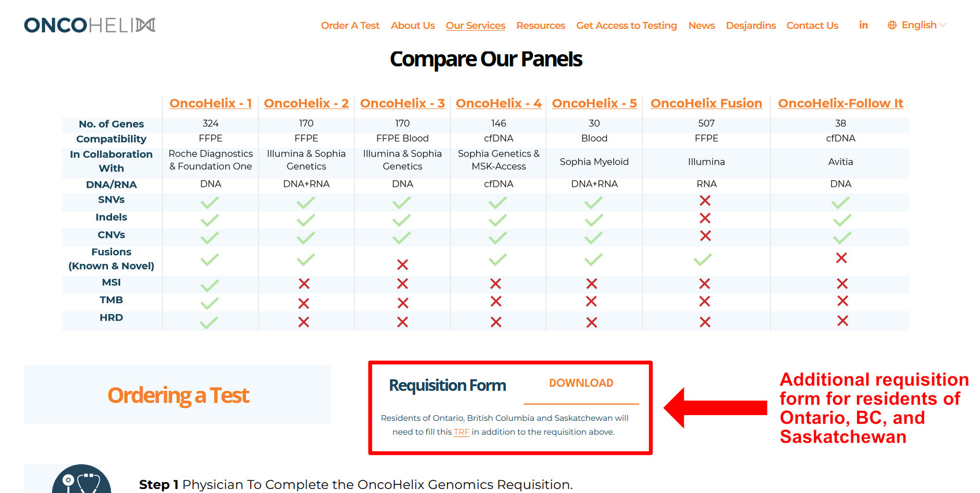This screenshot has height=493, width=980.
Task: Open OncoHelix-Follow It panel link
Action: point(840,103)
